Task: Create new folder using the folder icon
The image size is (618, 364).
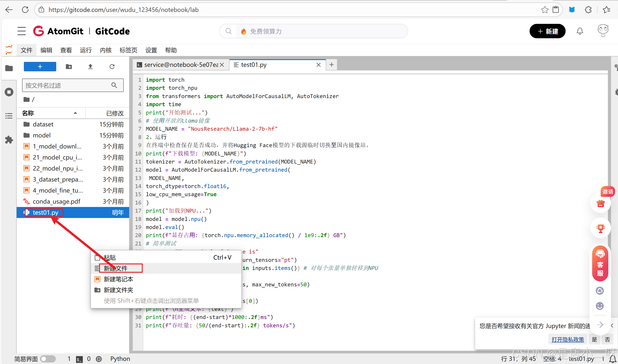Action: pos(69,66)
